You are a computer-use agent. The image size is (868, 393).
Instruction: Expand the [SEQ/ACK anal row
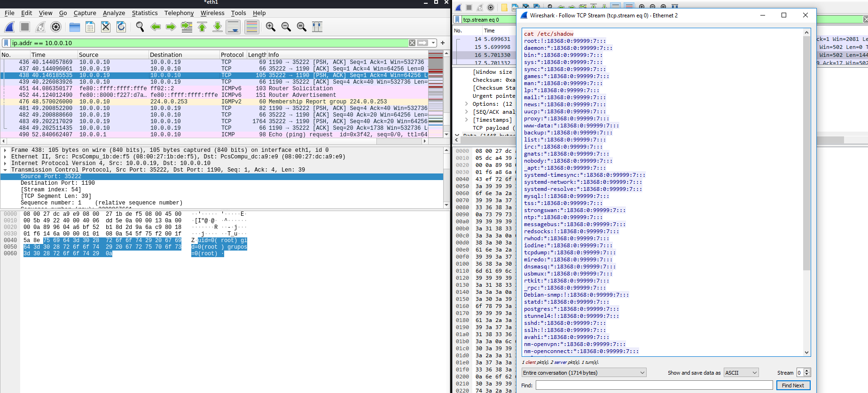coord(466,112)
